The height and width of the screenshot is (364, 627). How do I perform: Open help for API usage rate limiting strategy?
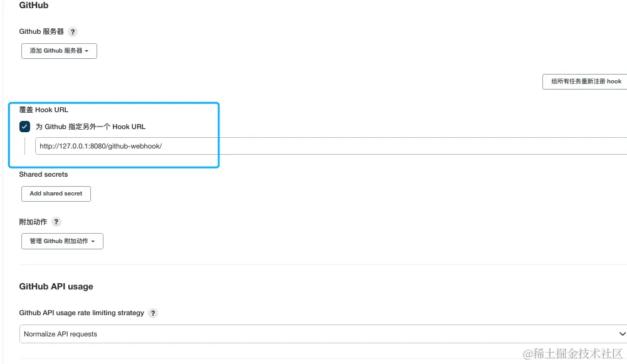coord(153,313)
